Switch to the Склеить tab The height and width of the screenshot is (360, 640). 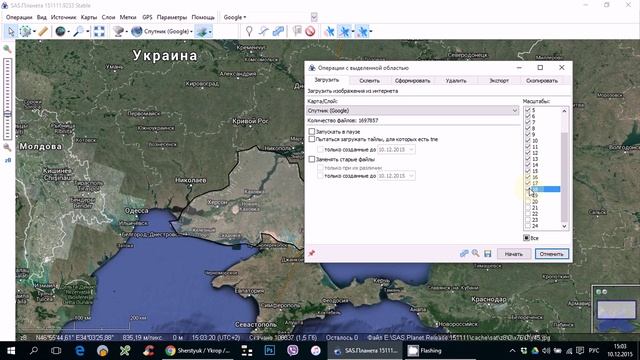pyautogui.click(x=369, y=81)
